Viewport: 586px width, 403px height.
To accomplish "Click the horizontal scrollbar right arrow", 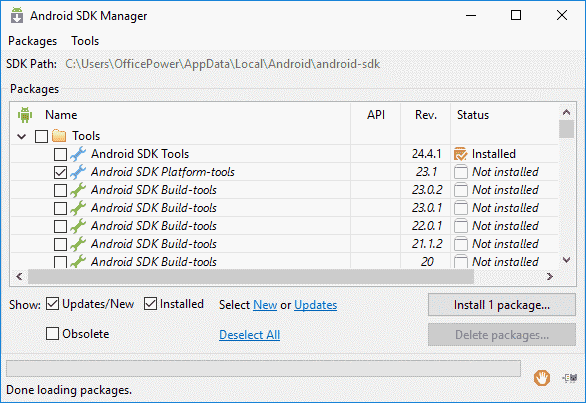I will pos(549,276).
